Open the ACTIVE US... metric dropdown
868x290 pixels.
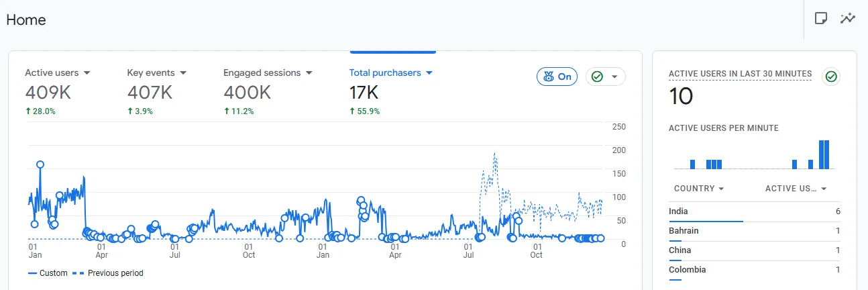coord(796,189)
